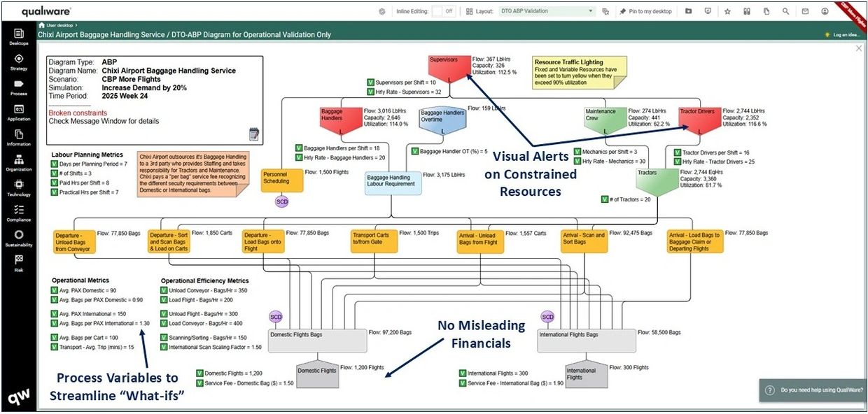868x414 pixels.
Task: Expand the Technology sidebar section
Action: 19,187
